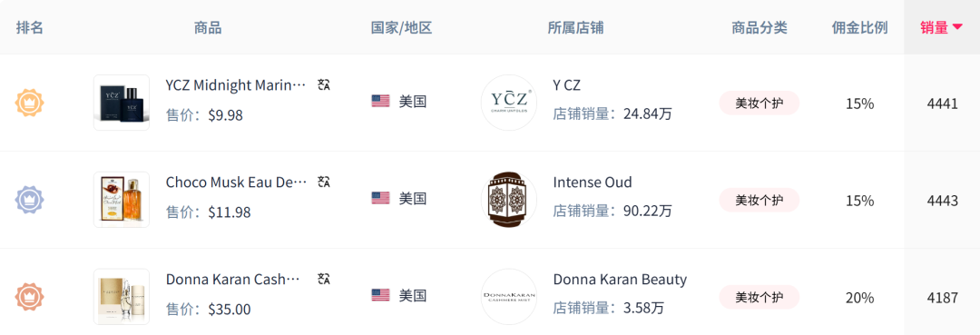The height and width of the screenshot is (335, 980).
Task: Click the 美妆个护 tag in Donna Karan row
Action: point(759,298)
